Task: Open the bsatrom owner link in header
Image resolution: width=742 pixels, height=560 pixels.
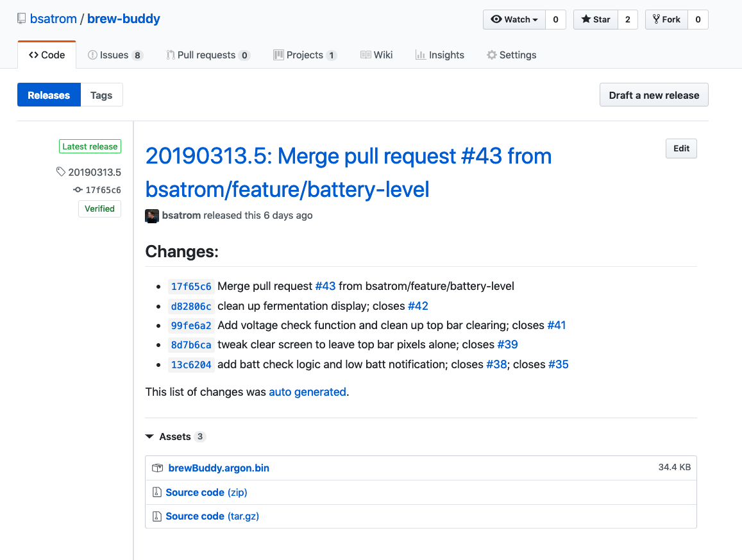Action: tap(53, 19)
